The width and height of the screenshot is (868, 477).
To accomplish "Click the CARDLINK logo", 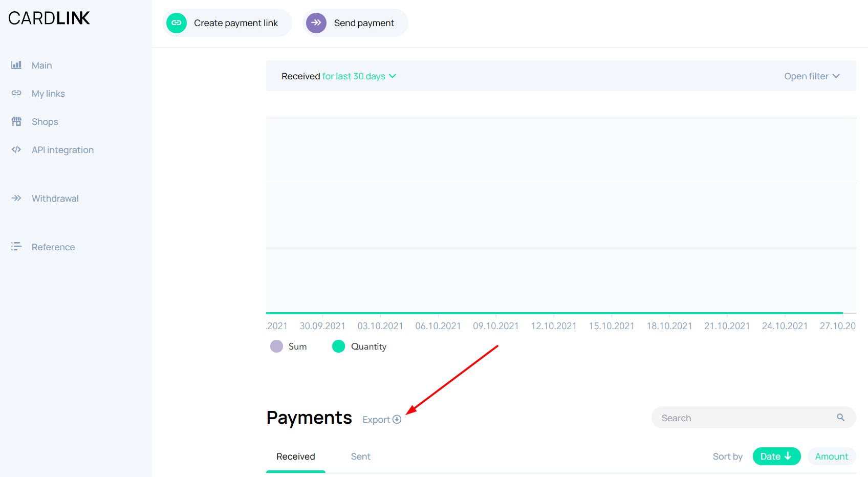I will pos(49,18).
